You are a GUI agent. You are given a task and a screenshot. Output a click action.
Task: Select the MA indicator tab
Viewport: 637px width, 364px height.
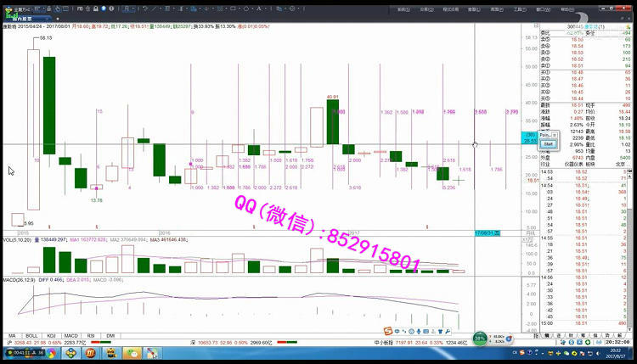click(x=13, y=336)
